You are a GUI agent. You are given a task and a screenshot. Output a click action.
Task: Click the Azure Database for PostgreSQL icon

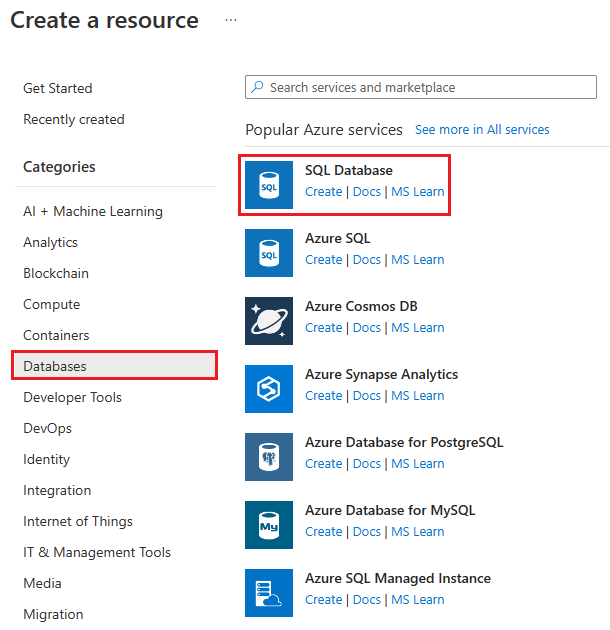coord(269,457)
